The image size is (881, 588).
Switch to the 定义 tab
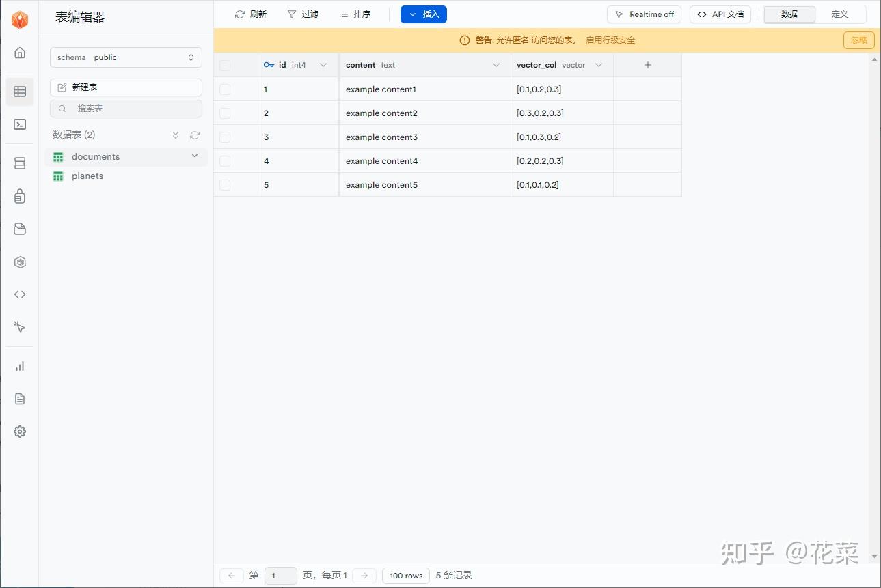(840, 14)
